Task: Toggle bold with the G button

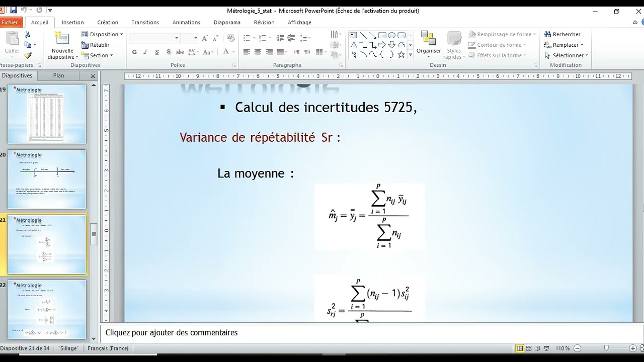Action: [134, 52]
